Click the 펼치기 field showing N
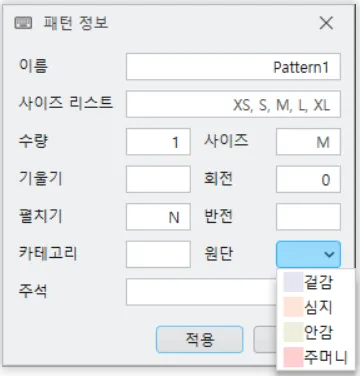 158,217
